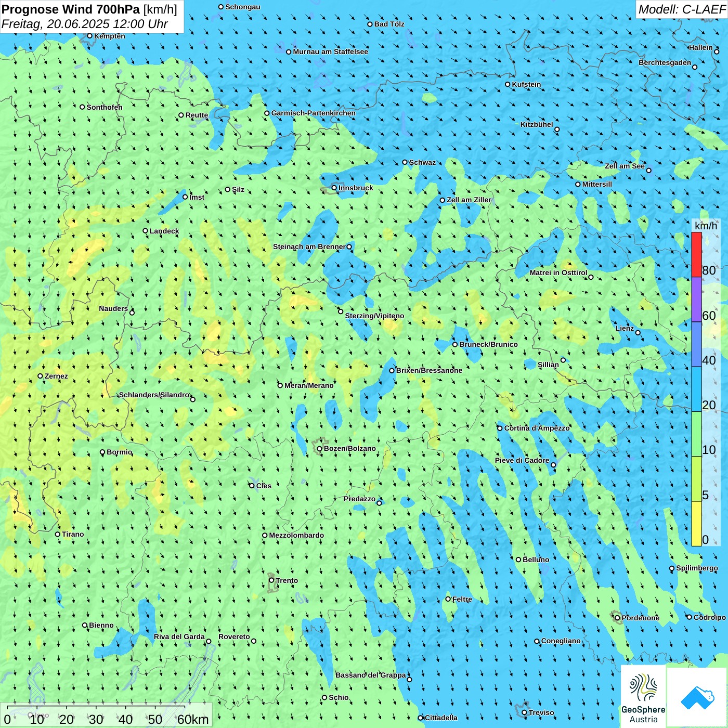Click the Meran/Merano city label
The image size is (728, 728).
point(309,385)
